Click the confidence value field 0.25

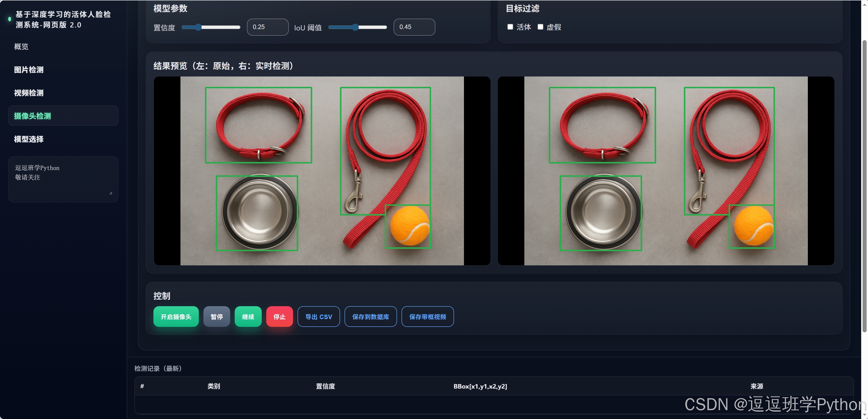(x=268, y=27)
